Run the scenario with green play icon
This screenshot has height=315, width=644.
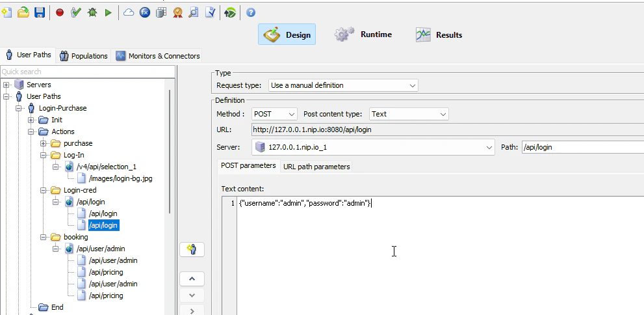108,13
